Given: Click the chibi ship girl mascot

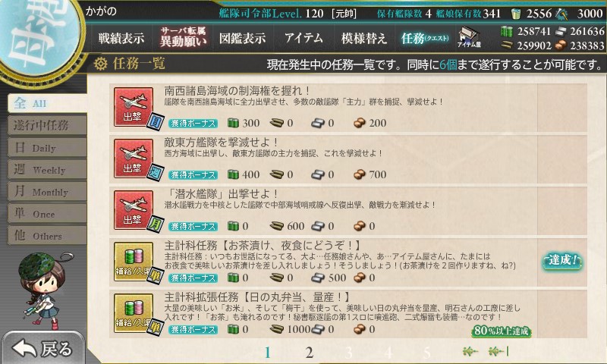Looking at the screenshot, I should 42,290.
